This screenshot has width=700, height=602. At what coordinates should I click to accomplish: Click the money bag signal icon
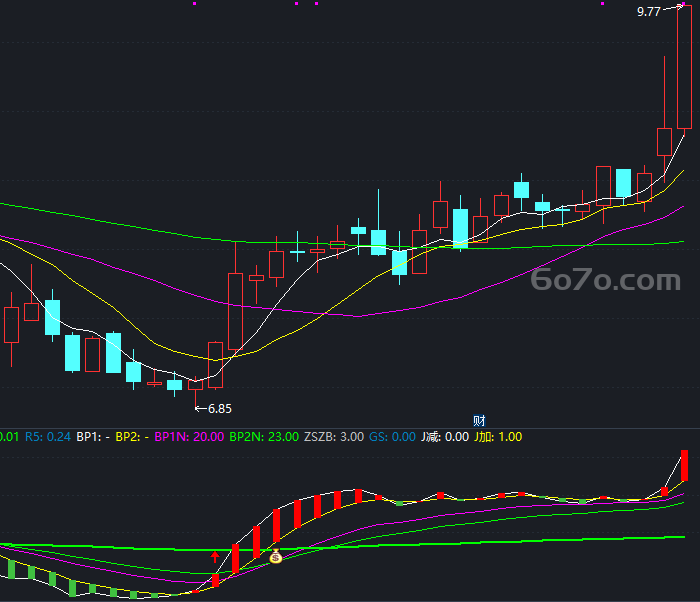(x=276, y=556)
